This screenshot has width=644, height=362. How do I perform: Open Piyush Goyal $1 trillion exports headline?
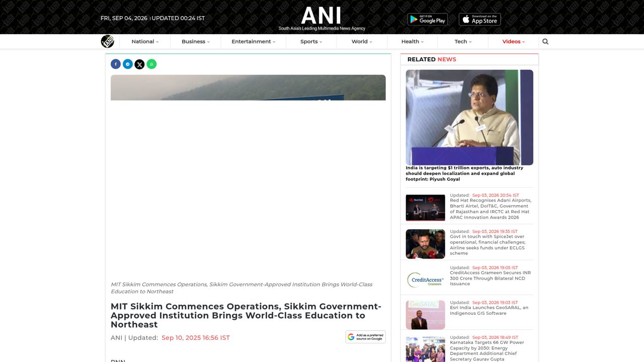point(464,173)
